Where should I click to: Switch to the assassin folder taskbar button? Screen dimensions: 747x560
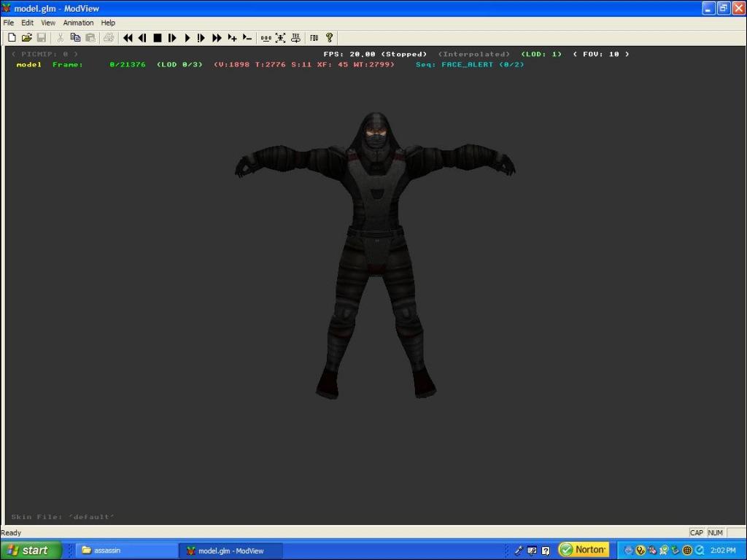pos(125,551)
